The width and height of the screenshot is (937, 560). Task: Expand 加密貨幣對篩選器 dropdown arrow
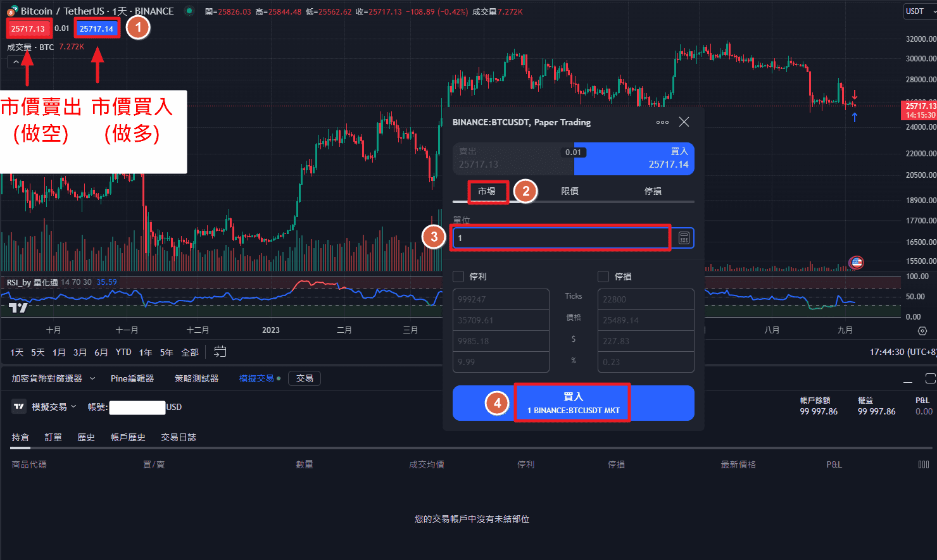(92, 378)
